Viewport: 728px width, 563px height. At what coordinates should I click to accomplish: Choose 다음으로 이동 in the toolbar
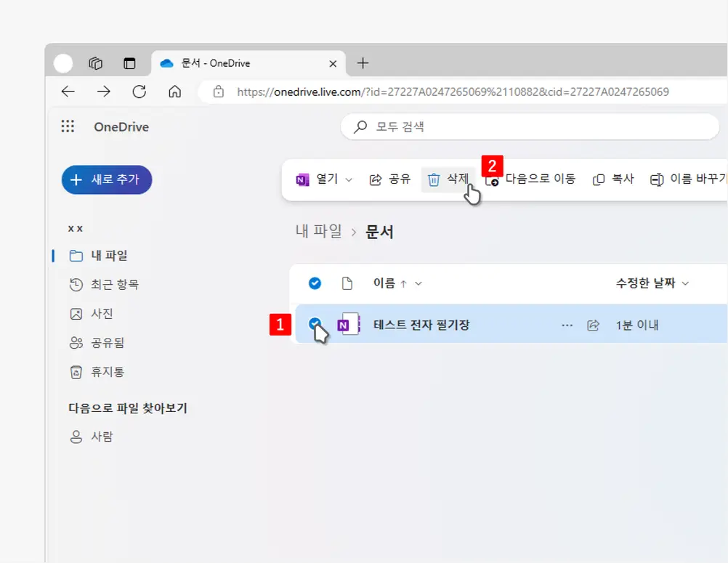[530, 179]
